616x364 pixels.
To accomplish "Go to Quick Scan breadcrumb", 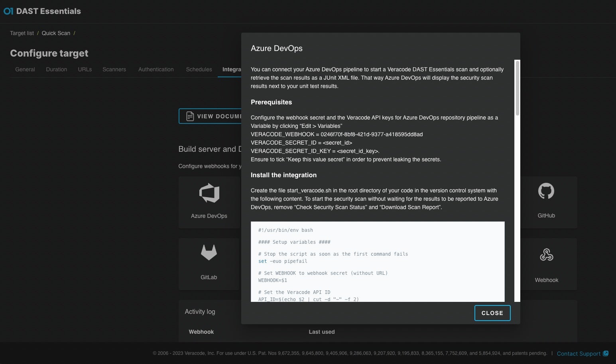I will (x=56, y=33).
